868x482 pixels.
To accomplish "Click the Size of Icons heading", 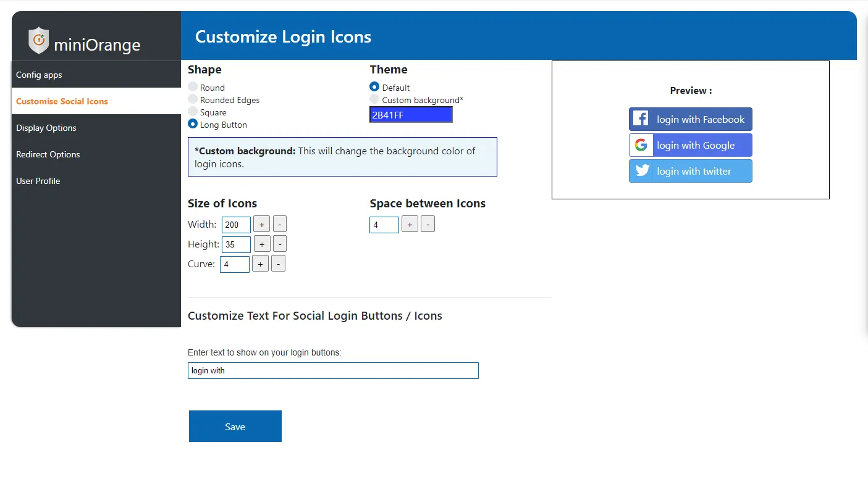I will coord(222,203).
